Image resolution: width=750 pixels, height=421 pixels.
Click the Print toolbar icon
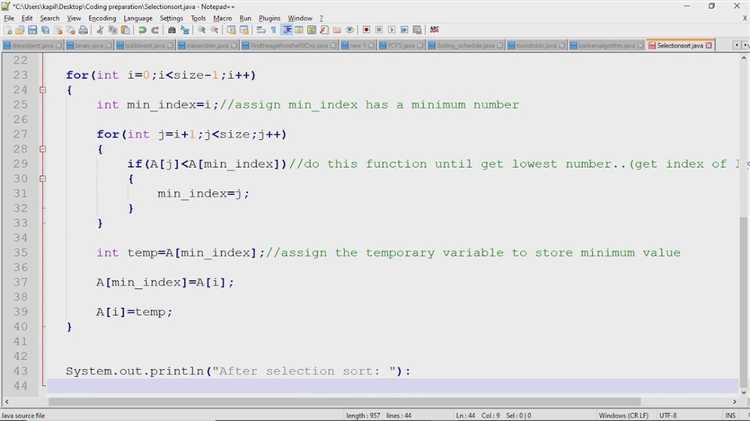[83, 30]
